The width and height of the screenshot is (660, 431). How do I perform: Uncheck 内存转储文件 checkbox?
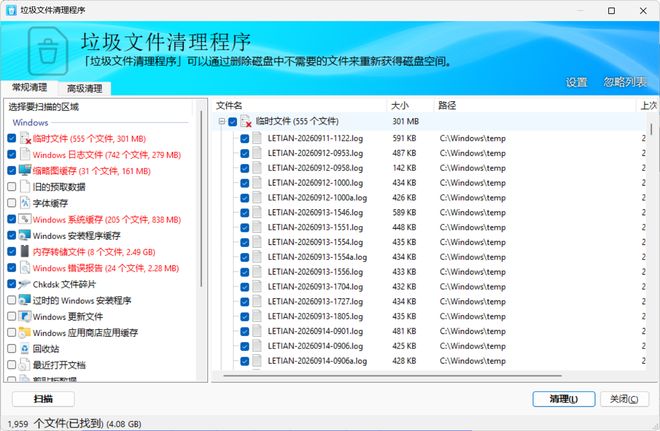pos(12,251)
